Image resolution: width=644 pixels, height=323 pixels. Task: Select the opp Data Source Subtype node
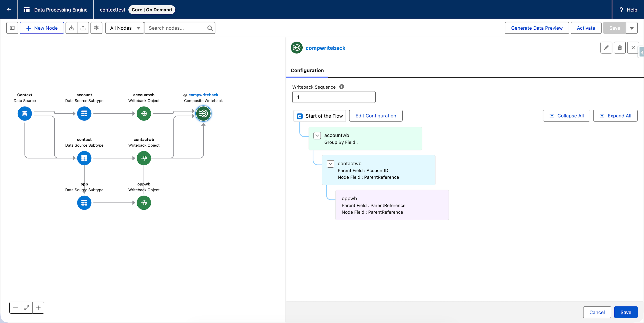coord(84,203)
